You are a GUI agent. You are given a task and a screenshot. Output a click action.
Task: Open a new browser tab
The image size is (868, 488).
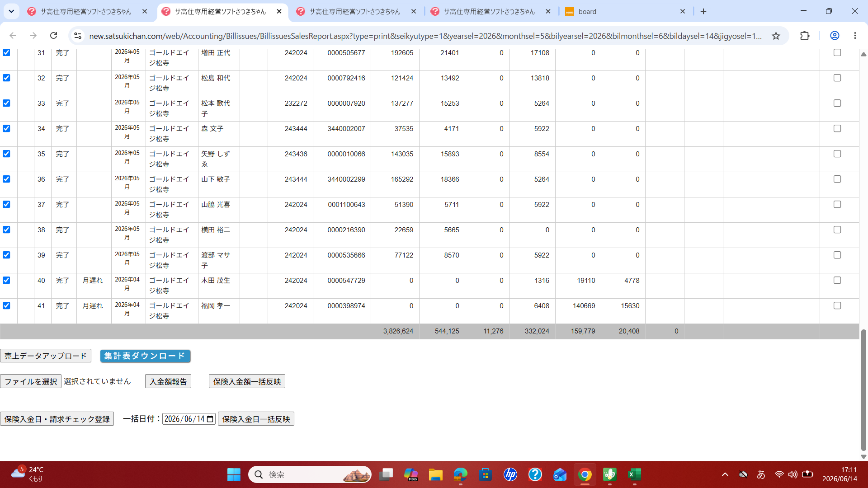tap(703, 11)
